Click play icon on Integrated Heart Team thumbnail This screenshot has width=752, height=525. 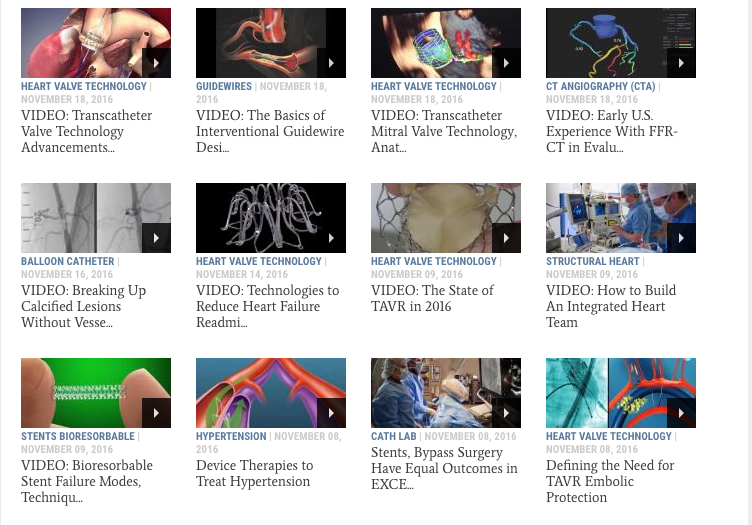pyautogui.click(x=682, y=238)
